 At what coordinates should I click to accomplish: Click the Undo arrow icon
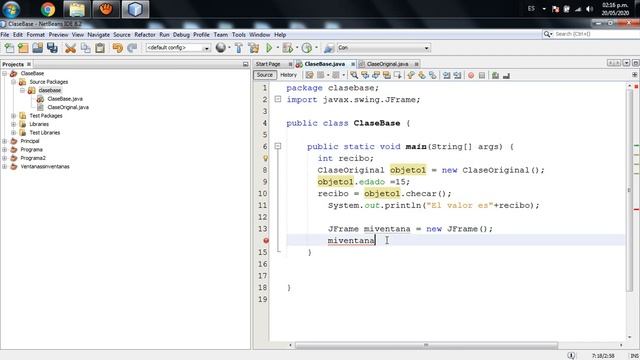tap(118, 48)
